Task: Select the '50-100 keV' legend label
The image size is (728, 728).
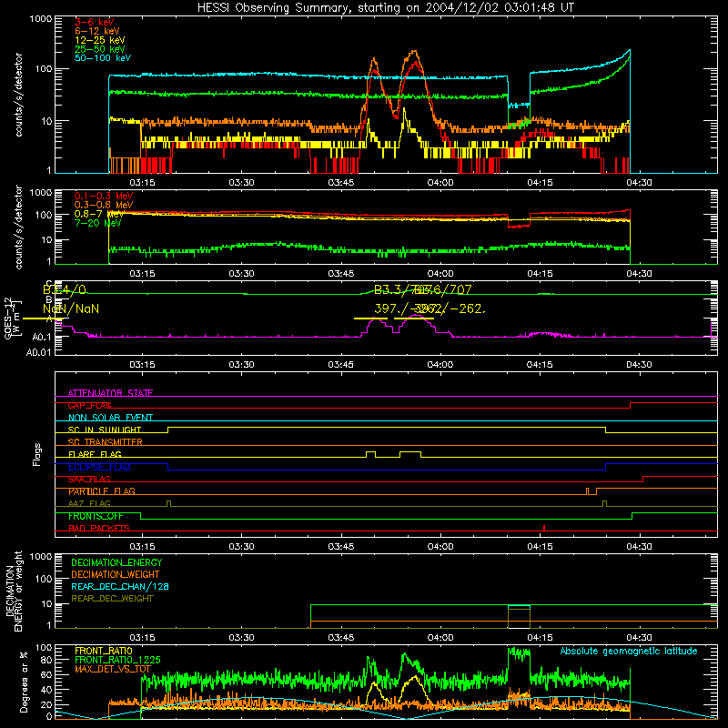Action: point(103,58)
